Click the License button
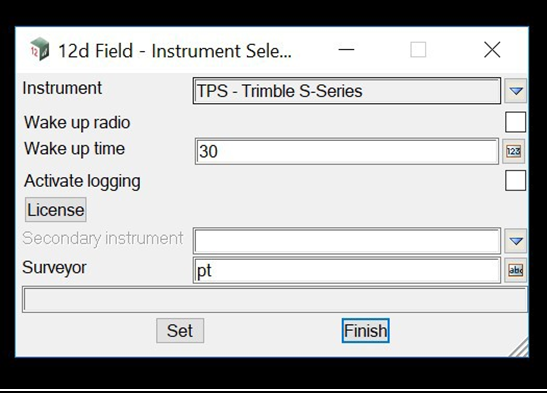The image size is (547, 393). tap(55, 210)
